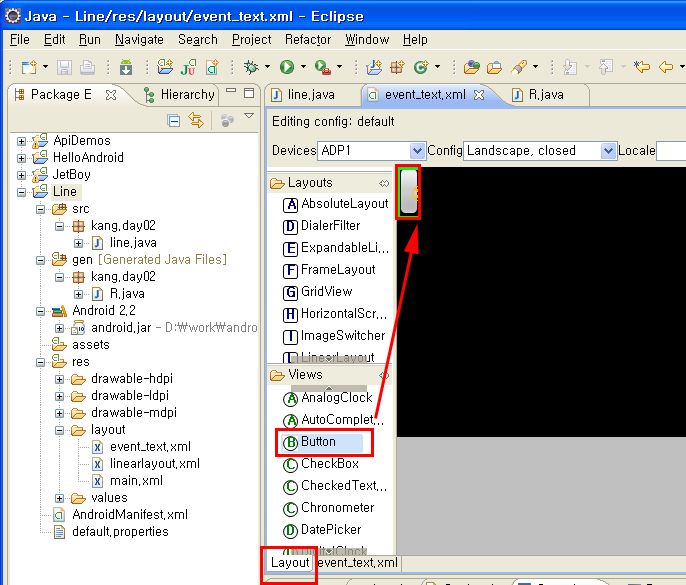686x585 pixels.
Task: Open the Navigate menu
Action: point(139,40)
